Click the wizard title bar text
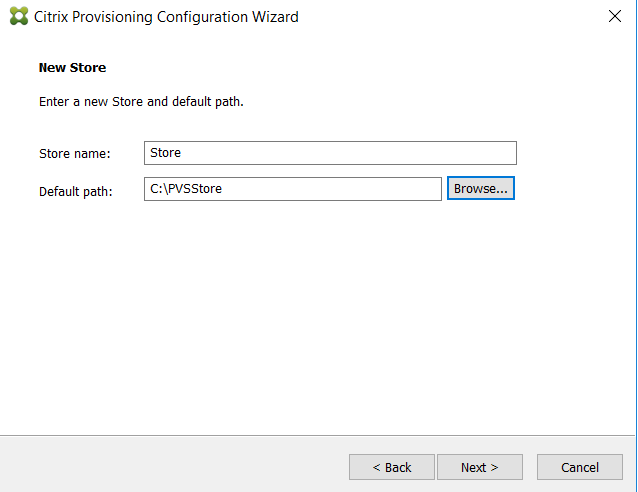This screenshot has height=492, width=638. click(x=166, y=17)
